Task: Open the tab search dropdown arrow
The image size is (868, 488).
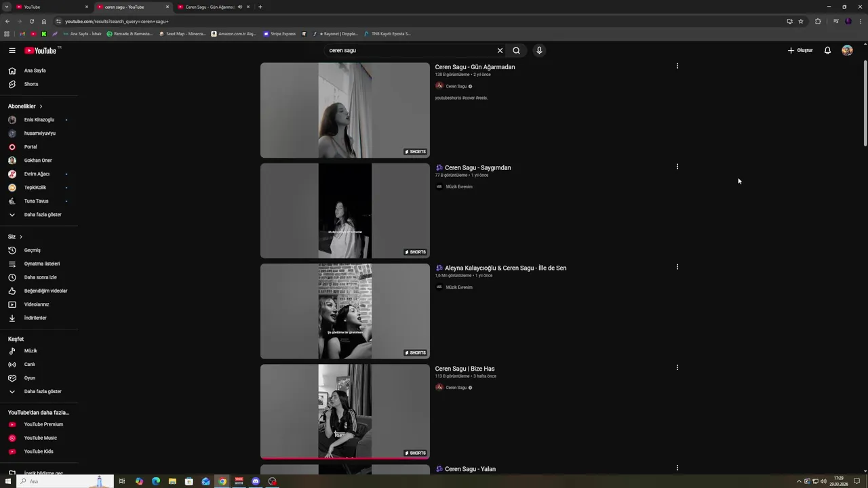Action: pos(6,7)
